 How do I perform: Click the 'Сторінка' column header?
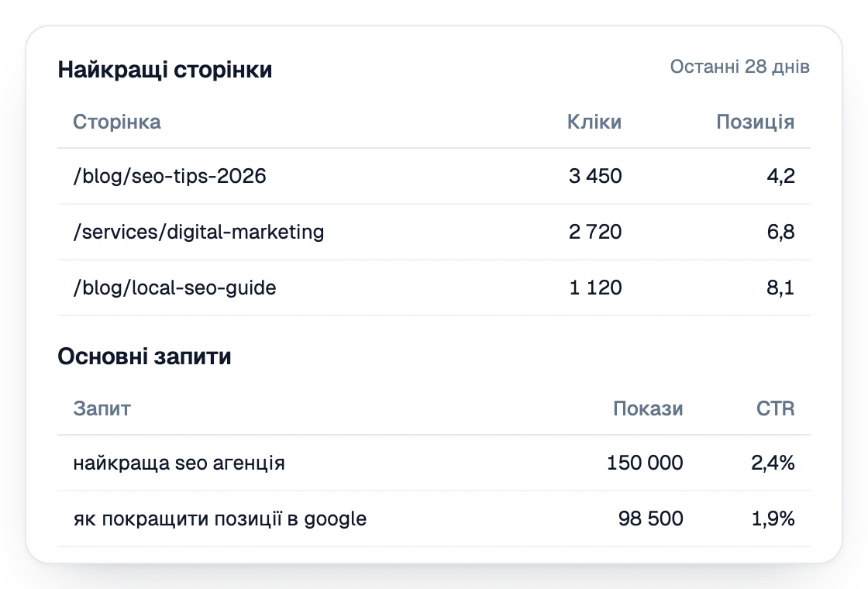[x=117, y=122]
